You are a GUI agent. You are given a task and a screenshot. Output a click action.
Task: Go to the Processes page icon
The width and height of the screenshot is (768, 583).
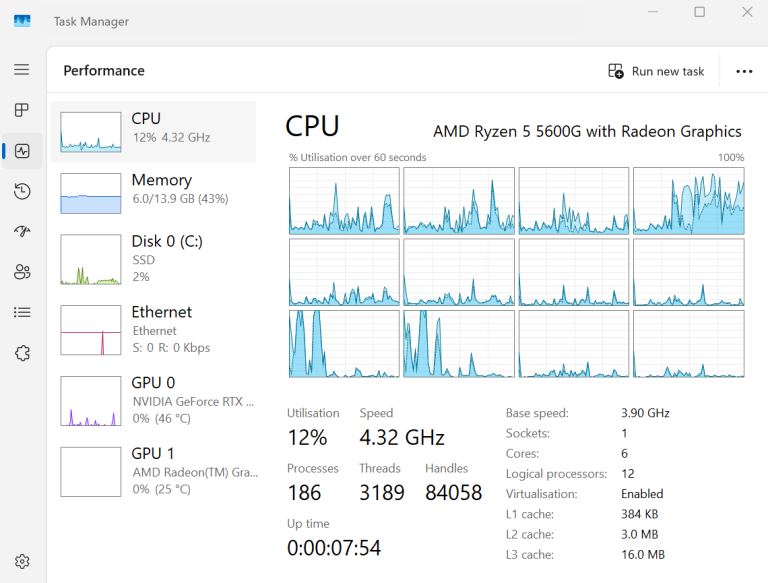22,110
